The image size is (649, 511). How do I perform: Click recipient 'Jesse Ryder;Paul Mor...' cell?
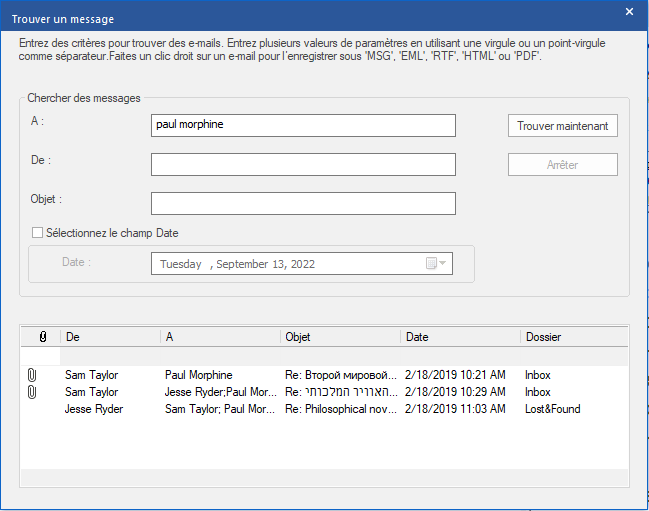click(x=221, y=392)
